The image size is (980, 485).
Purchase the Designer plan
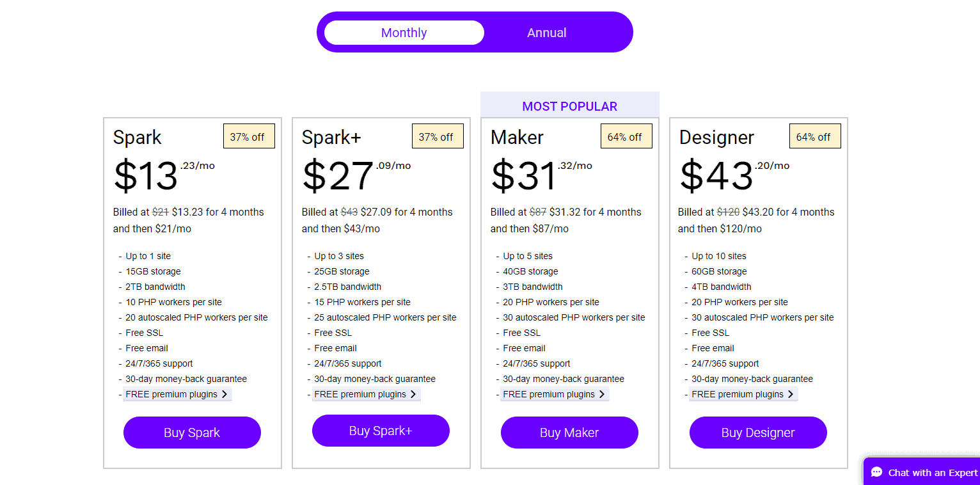758,433
